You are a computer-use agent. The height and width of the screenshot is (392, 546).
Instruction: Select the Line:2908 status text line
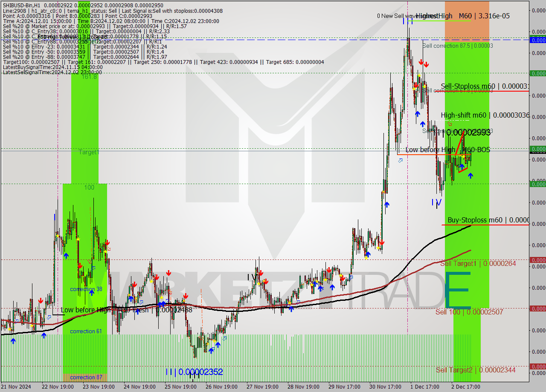(x=113, y=11)
